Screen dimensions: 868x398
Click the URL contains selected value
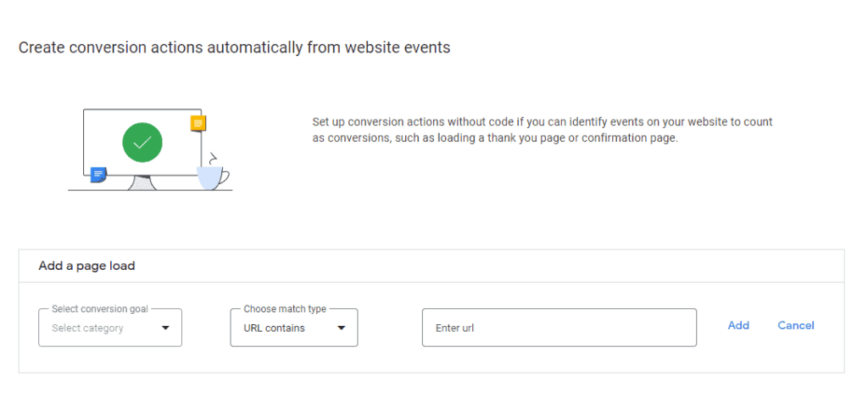tap(274, 328)
